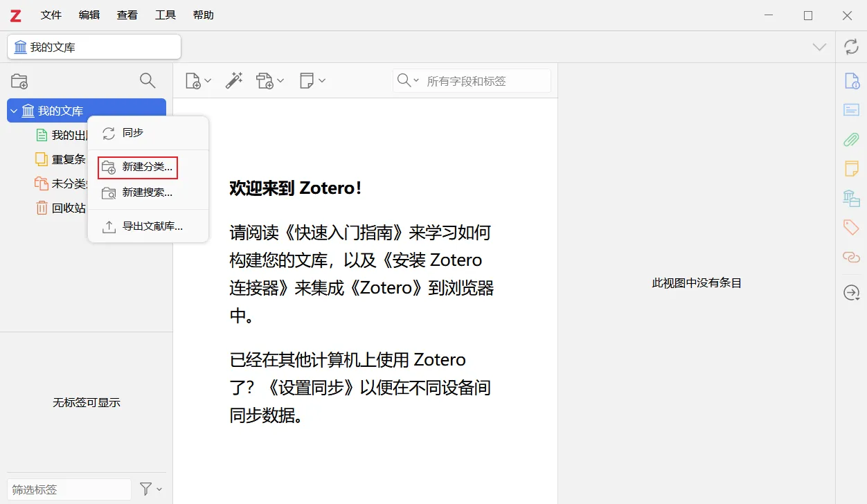Image resolution: width=867 pixels, height=504 pixels.
Task: Open the Info pane icon in sidebar
Action: point(851,81)
